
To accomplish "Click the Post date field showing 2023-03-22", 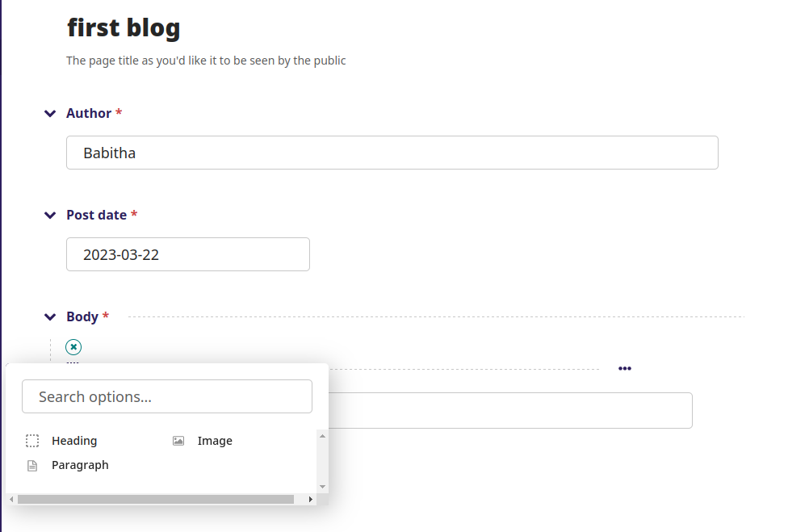I will 187,254.
